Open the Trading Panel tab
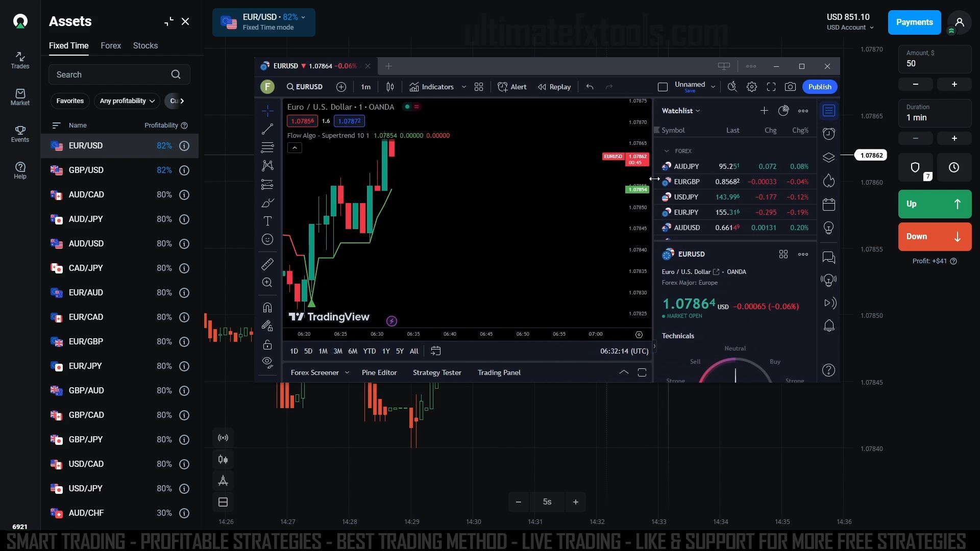Image resolution: width=980 pixels, height=551 pixels. (499, 372)
